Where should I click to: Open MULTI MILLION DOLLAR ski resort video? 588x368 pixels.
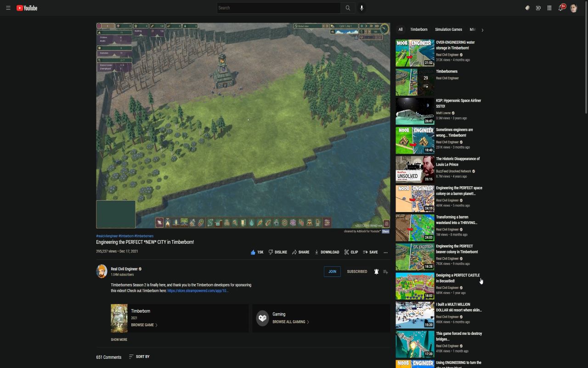tap(415, 315)
